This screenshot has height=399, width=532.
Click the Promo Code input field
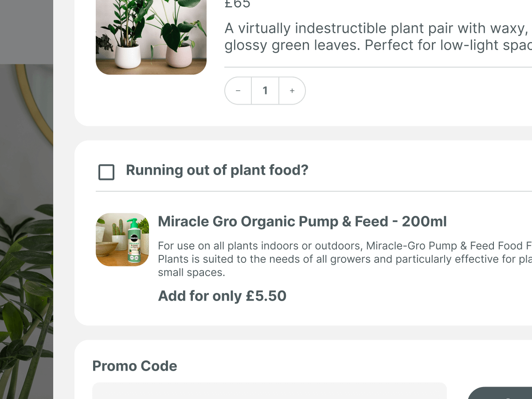tap(269, 391)
